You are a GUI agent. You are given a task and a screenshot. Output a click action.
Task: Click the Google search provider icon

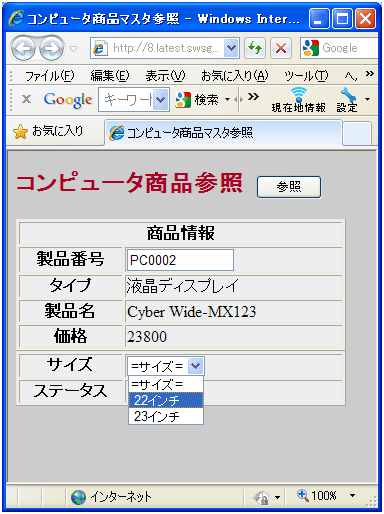(x=311, y=48)
